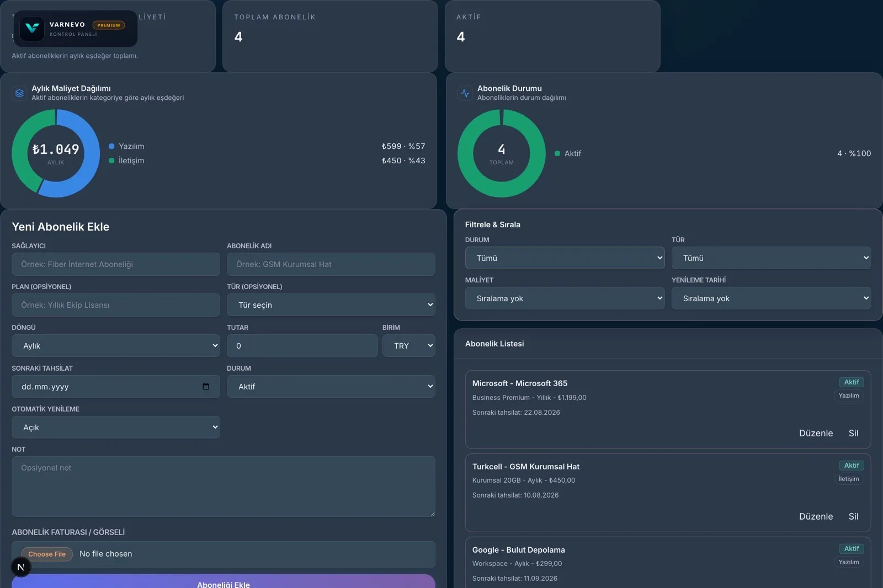Screen dimensions: 883x588
Task: Click the Tutar amount field
Action: click(302, 346)
